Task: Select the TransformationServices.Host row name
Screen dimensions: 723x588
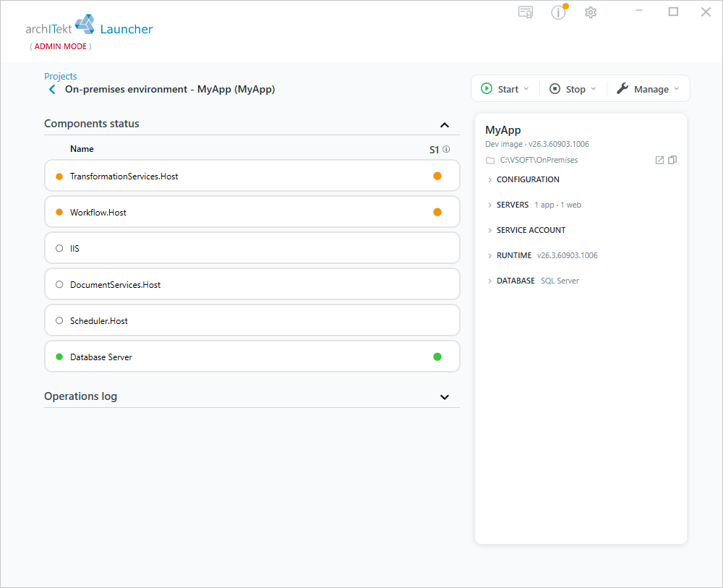Action: (x=124, y=176)
